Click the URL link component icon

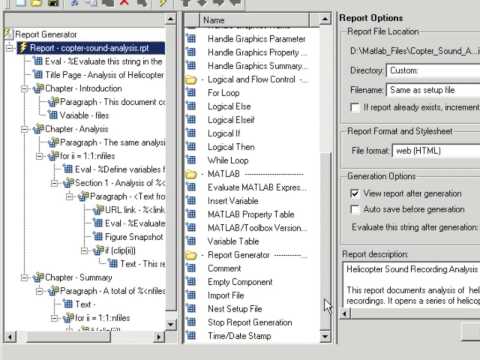click(98, 210)
